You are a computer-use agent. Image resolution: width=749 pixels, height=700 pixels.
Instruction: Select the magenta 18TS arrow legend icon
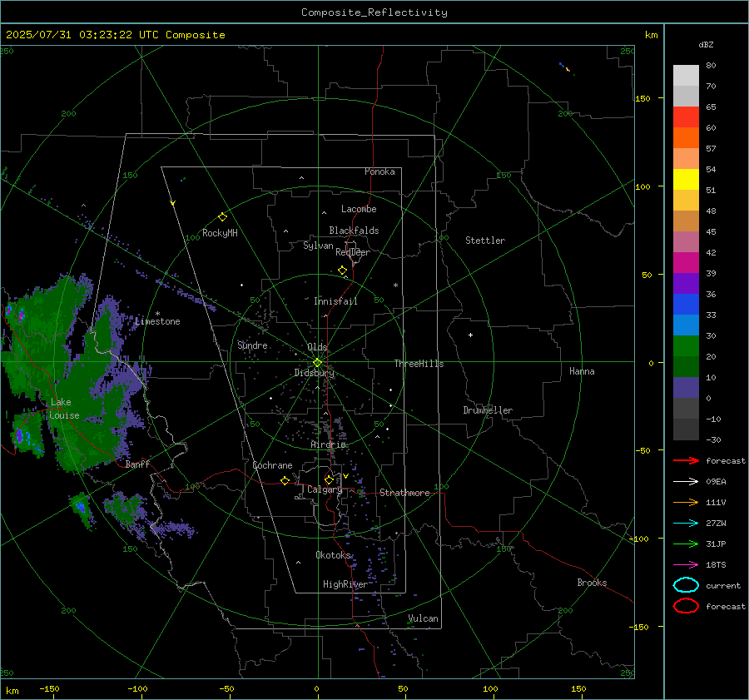[686, 565]
